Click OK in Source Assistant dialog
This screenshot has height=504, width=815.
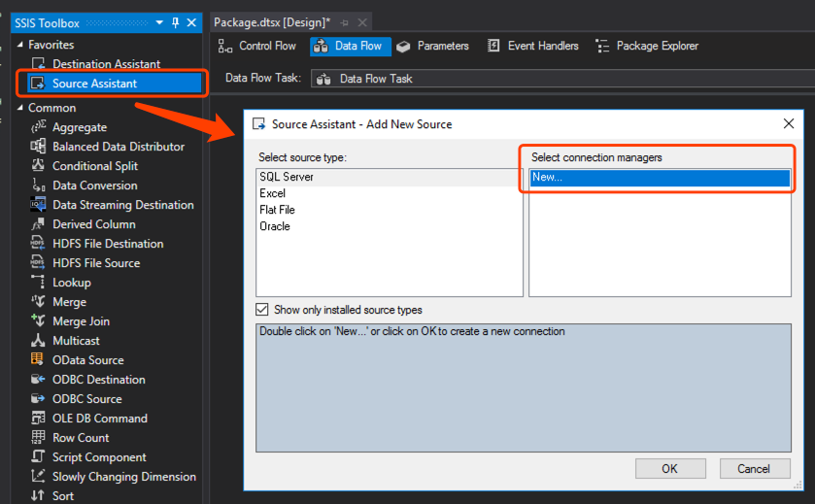pyautogui.click(x=670, y=469)
